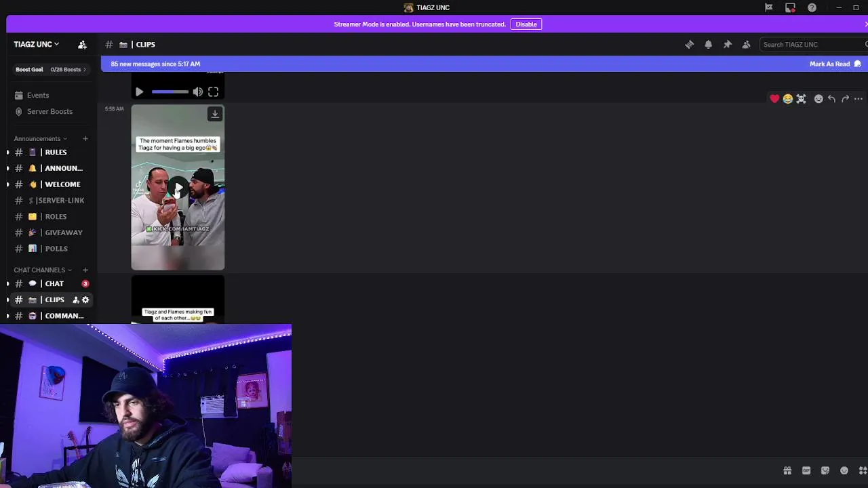Collapse the Announcements category
Viewport: 868px width, 488px height.
(x=40, y=138)
